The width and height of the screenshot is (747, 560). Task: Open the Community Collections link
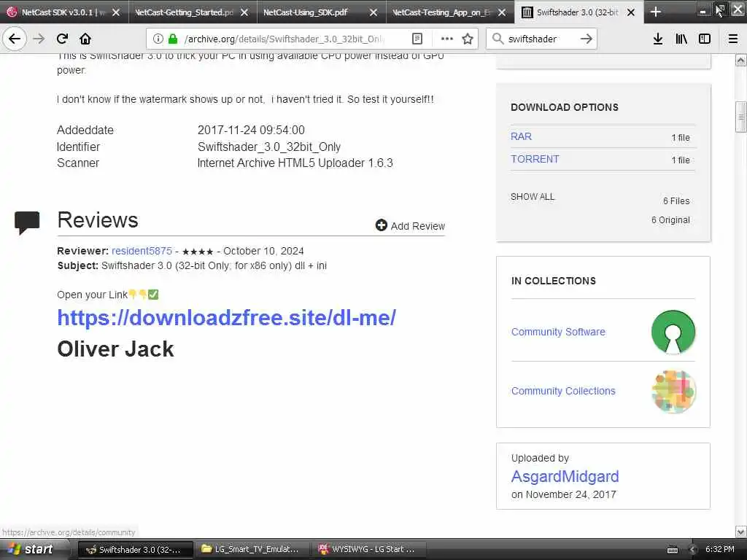click(x=563, y=391)
